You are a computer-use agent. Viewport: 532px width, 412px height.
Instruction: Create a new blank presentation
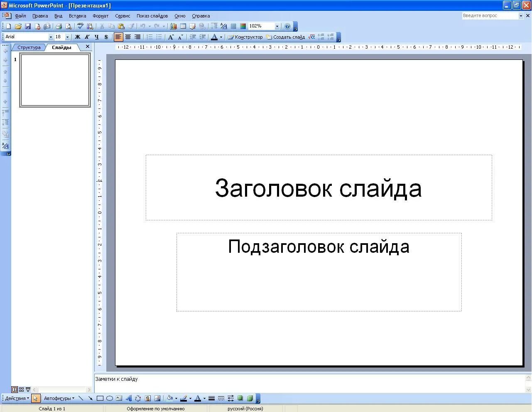[8, 26]
